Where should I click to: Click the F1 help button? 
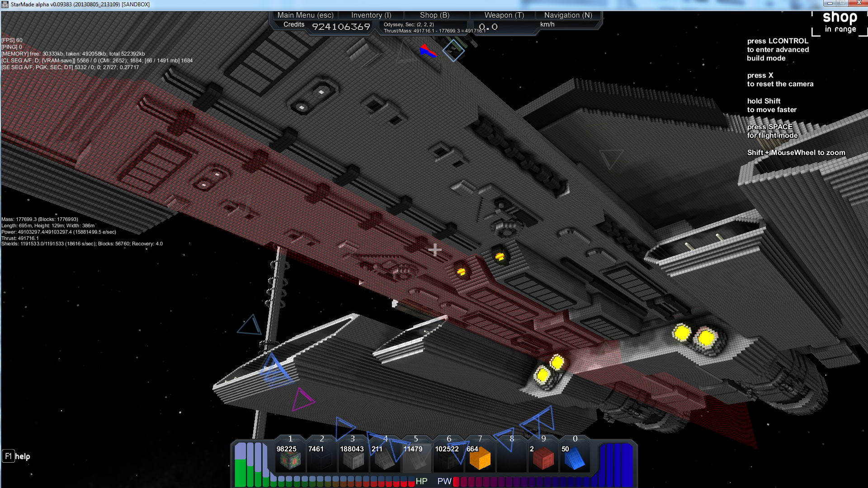pyautogui.click(x=16, y=456)
